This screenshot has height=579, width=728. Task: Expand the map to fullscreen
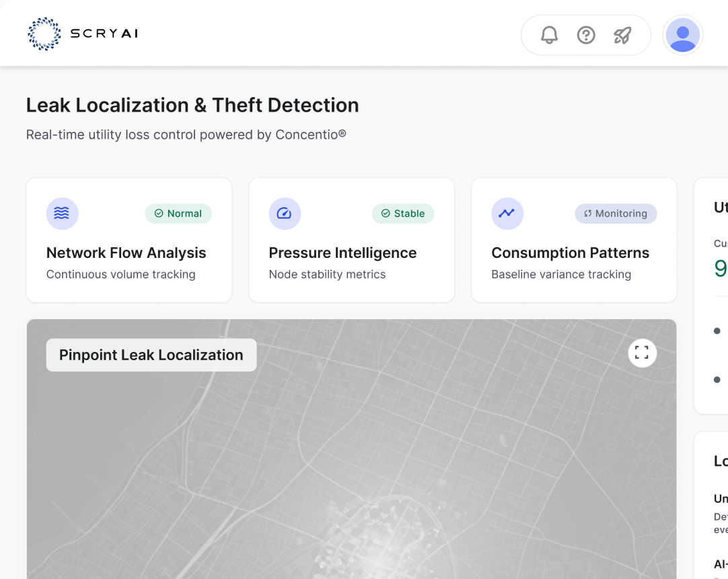[642, 353]
